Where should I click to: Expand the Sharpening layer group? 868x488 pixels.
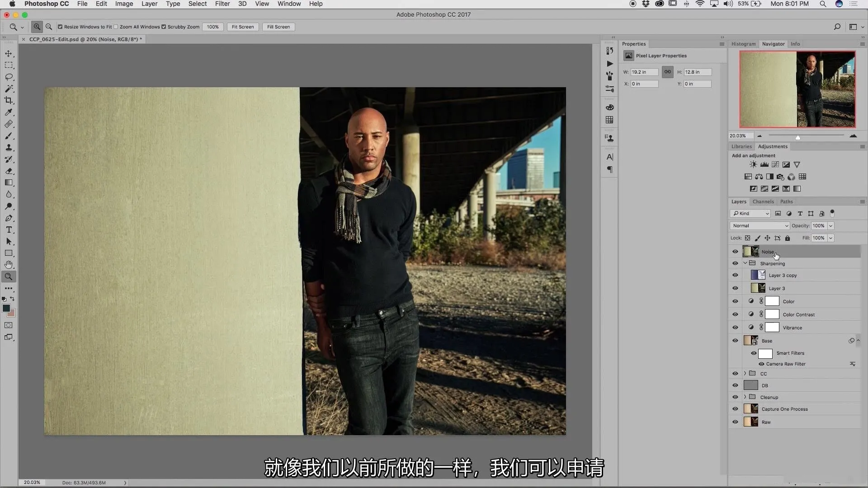coord(745,263)
